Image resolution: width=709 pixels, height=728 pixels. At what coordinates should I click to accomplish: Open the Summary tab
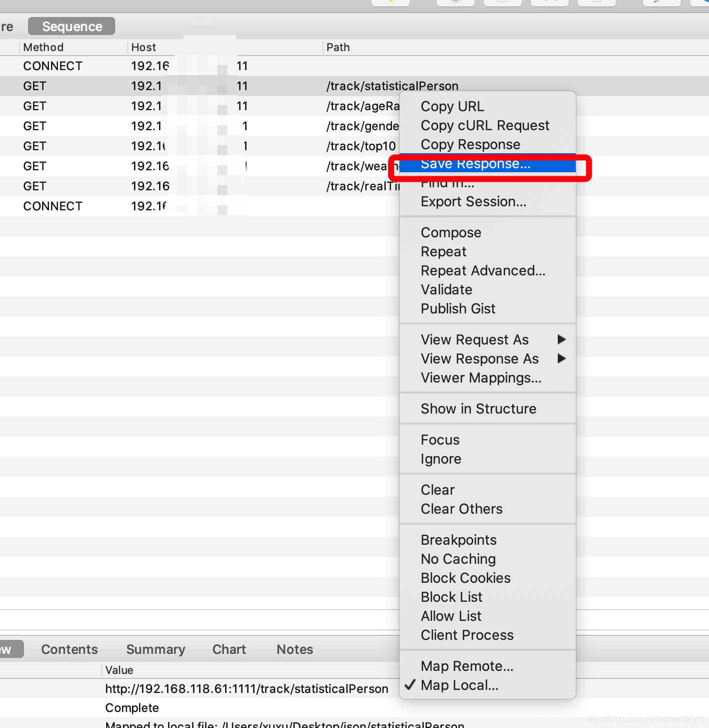tap(156, 649)
